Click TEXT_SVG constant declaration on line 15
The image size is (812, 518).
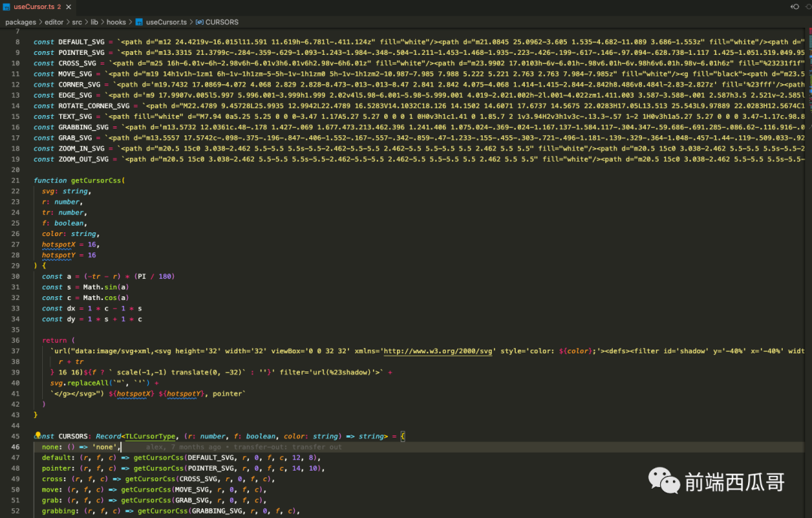click(75, 117)
